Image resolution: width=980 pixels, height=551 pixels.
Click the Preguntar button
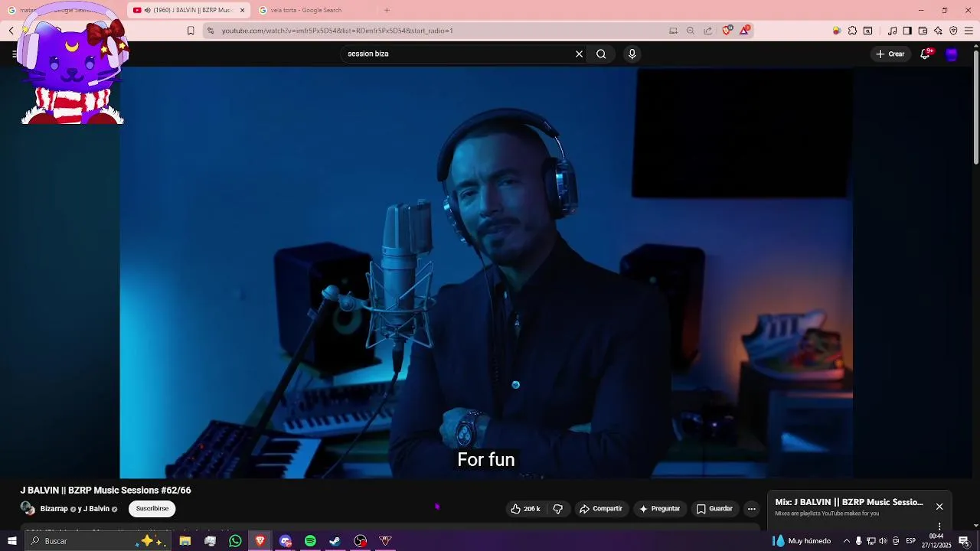coord(659,509)
